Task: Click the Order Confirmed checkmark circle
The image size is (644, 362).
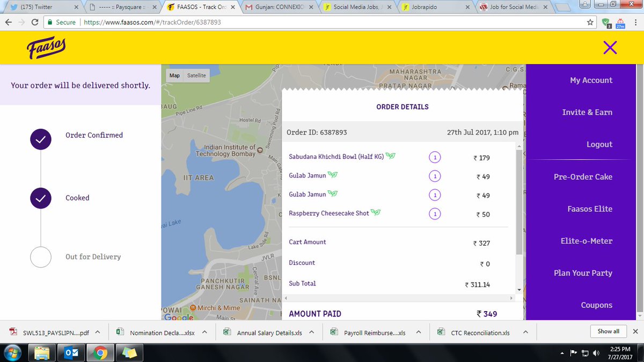Action: 41,140
